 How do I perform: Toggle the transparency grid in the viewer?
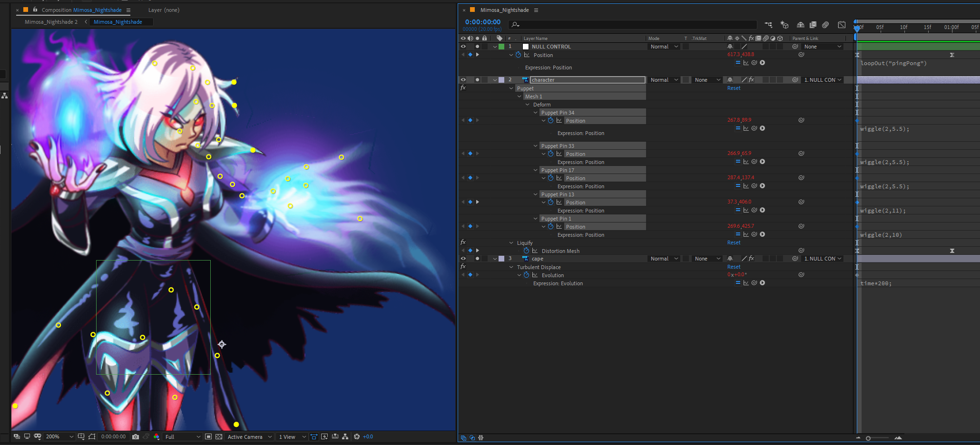(x=219, y=436)
